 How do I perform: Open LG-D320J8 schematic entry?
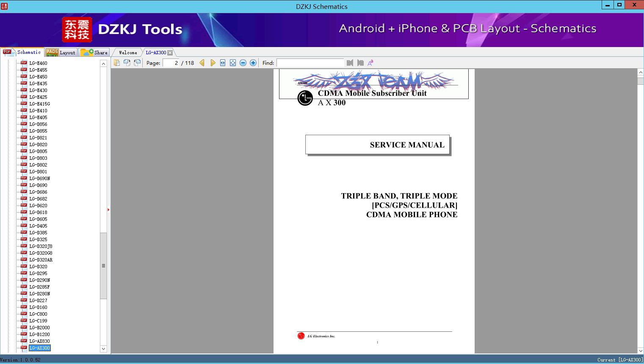point(41,246)
